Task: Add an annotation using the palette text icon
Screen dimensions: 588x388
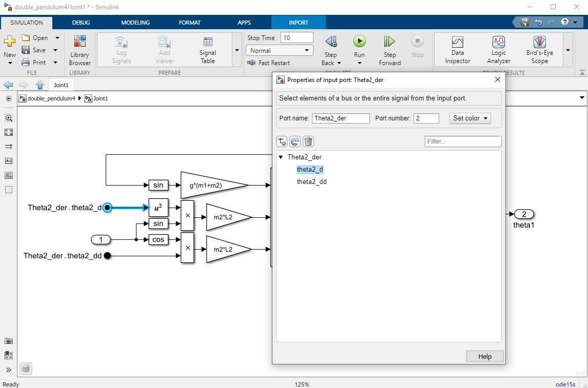Action: coord(9,160)
